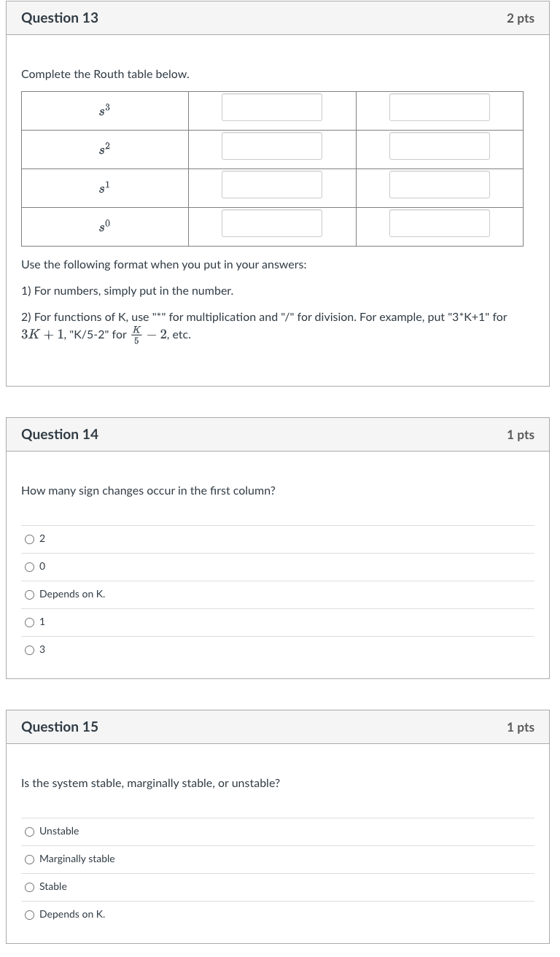Click the s² row first answer field
560x957 pixels.
[x=271, y=145]
